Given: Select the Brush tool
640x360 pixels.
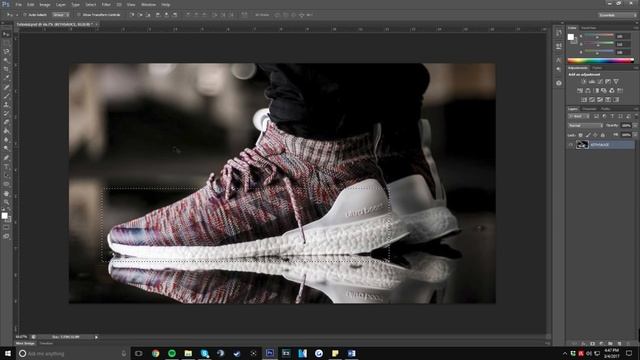Looking at the screenshot, I should point(6,96).
